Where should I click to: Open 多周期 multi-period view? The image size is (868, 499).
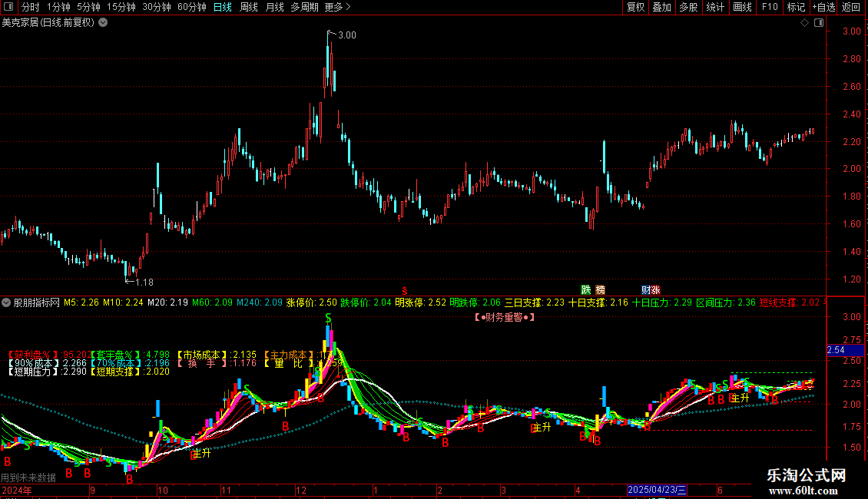[x=304, y=7]
